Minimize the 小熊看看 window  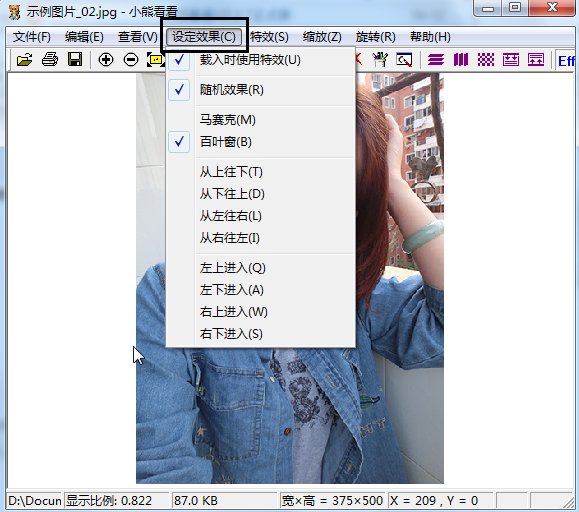[x=488, y=8]
